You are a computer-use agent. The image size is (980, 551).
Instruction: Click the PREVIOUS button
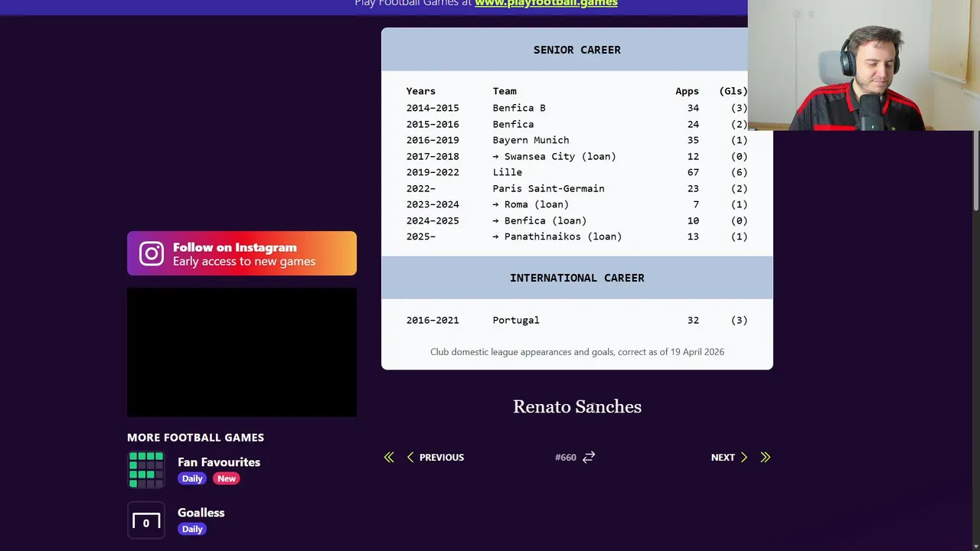pyautogui.click(x=435, y=457)
